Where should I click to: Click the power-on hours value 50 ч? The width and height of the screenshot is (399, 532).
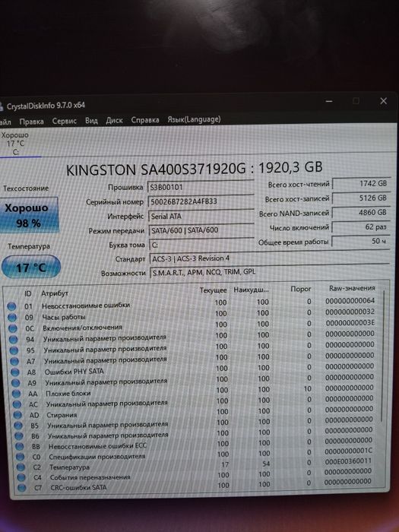pyautogui.click(x=361, y=242)
